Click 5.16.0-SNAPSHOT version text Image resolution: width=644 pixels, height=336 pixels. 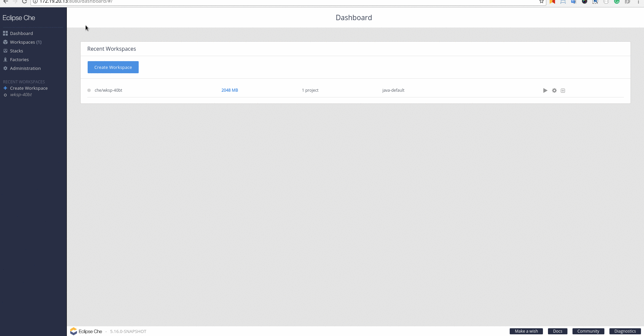(x=128, y=331)
